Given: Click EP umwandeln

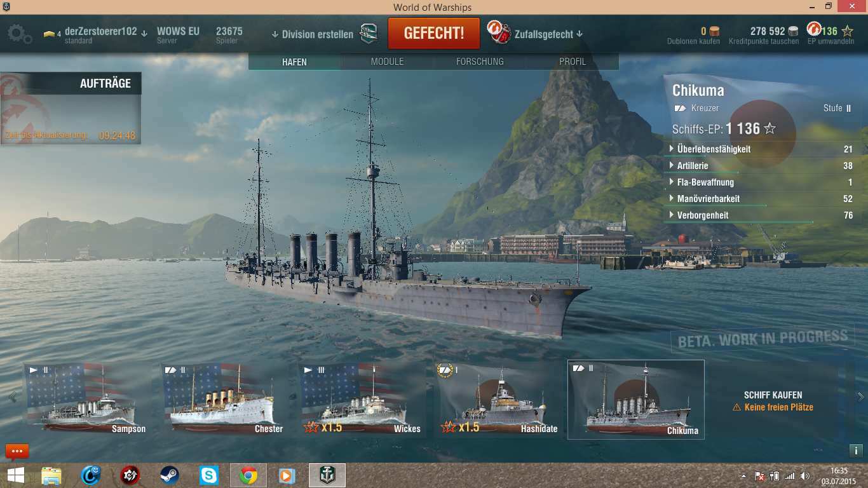Looking at the screenshot, I should click(x=831, y=41).
